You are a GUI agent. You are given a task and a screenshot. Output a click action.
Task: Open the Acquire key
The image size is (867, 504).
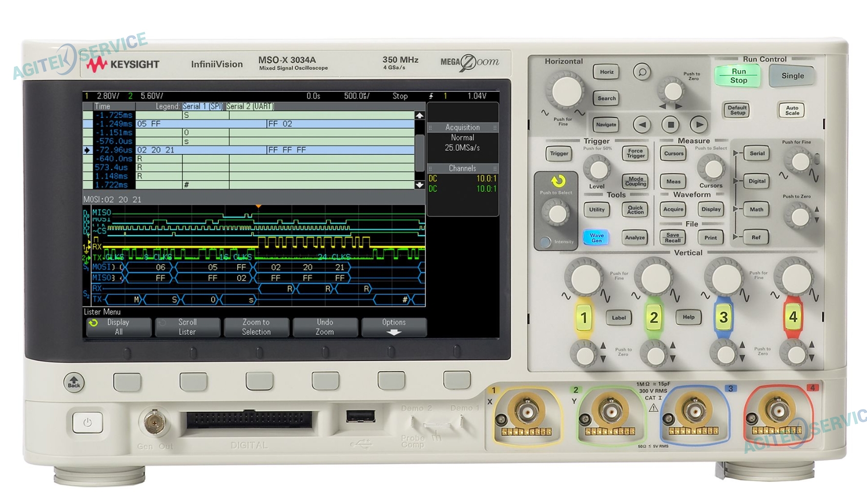tap(673, 209)
